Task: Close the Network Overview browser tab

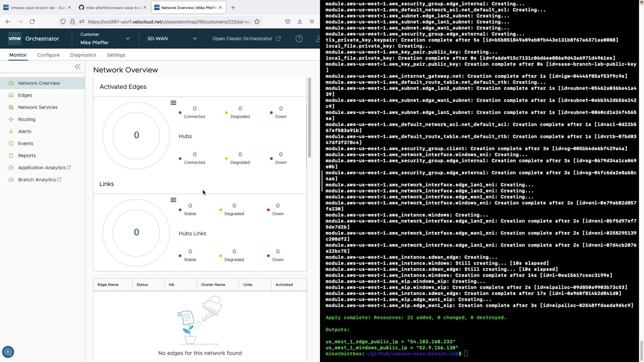Action: tap(220, 8)
